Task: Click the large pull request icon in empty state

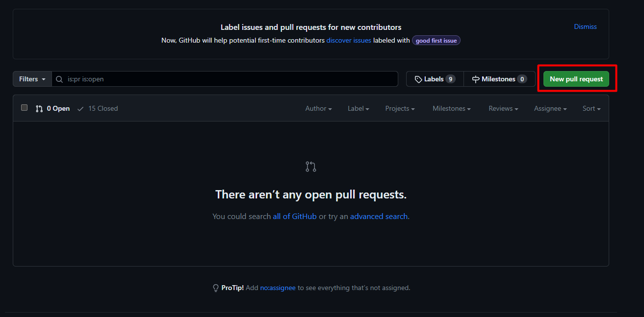Action: 311,167
